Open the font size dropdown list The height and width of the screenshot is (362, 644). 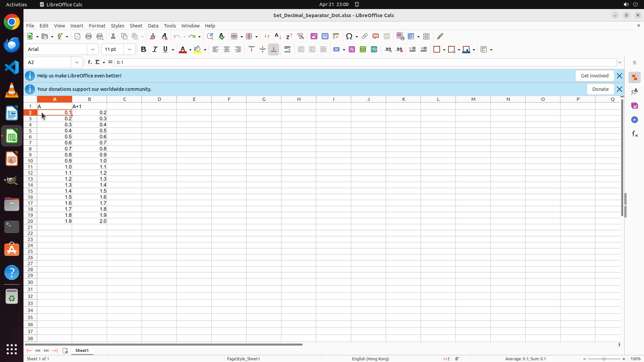(129, 50)
